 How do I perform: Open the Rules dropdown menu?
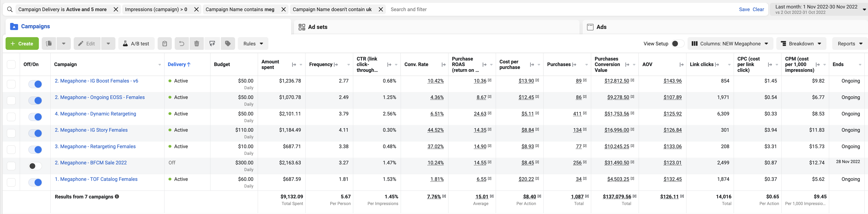pos(253,44)
